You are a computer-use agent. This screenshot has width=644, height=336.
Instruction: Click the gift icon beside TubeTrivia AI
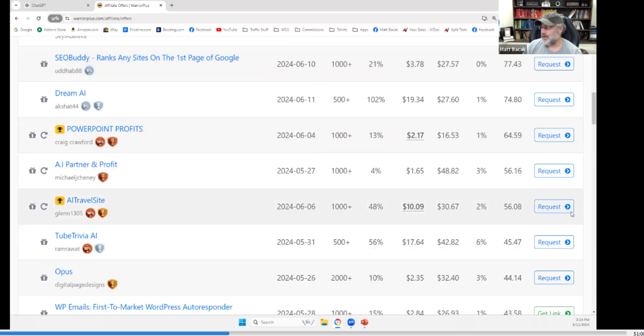(x=44, y=242)
